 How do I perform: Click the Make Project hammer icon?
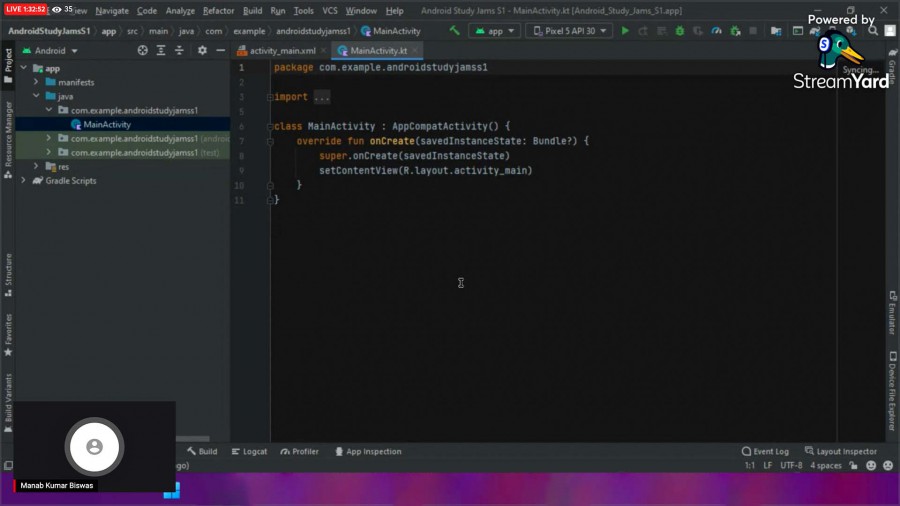pyautogui.click(x=455, y=31)
